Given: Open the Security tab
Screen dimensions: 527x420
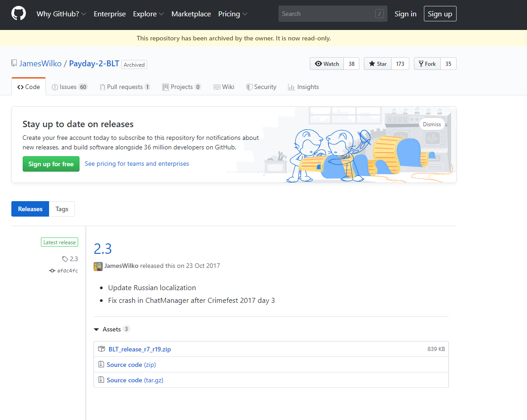Looking at the screenshot, I should [x=261, y=87].
